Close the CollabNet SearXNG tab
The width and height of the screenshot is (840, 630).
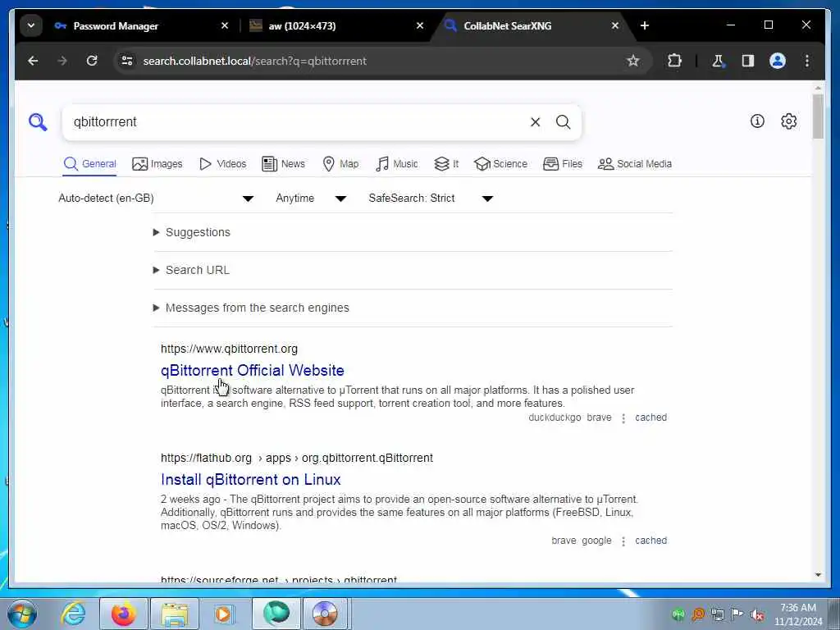pyautogui.click(x=615, y=25)
